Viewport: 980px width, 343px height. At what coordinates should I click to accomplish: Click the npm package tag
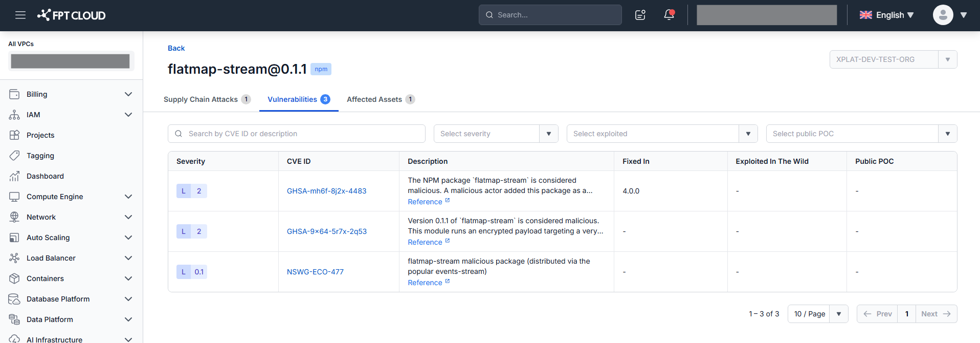[x=321, y=69]
